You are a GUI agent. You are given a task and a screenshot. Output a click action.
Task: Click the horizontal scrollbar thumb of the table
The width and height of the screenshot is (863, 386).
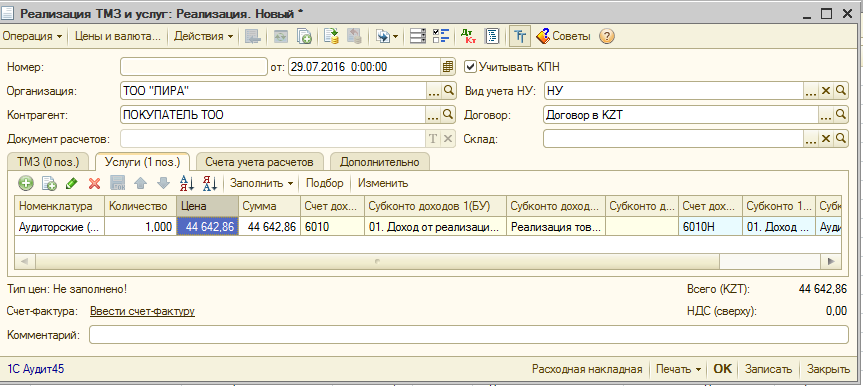tap(377, 261)
